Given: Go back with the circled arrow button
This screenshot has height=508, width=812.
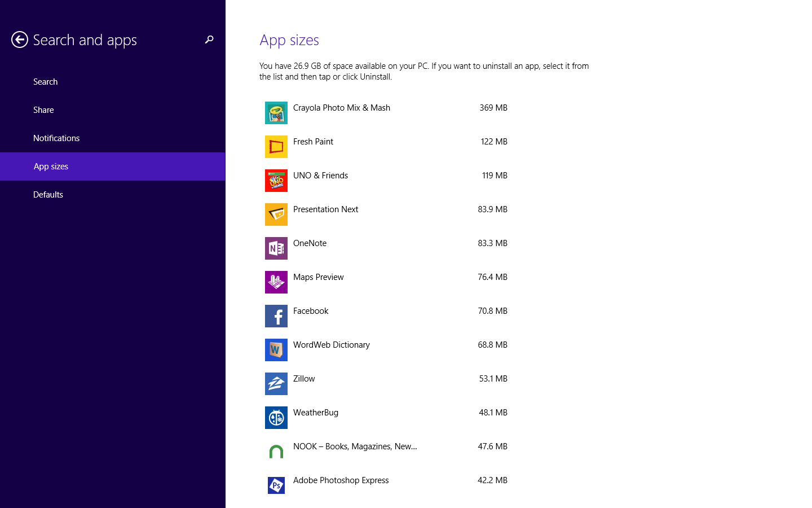Looking at the screenshot, I should [x=20, y=40].
